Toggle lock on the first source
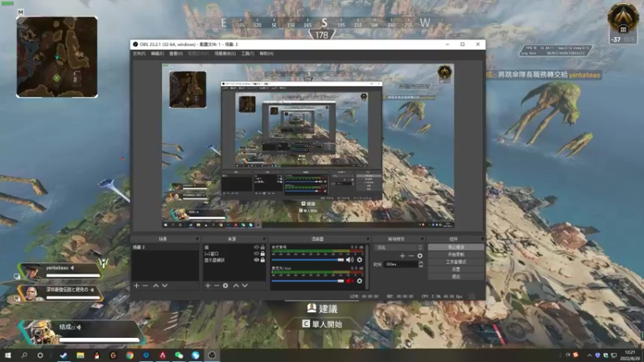 tap(263, 248)
